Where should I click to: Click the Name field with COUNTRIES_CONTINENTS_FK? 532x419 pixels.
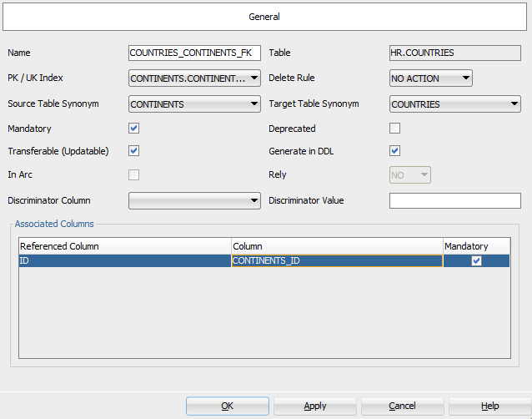(x=194, y=53)
